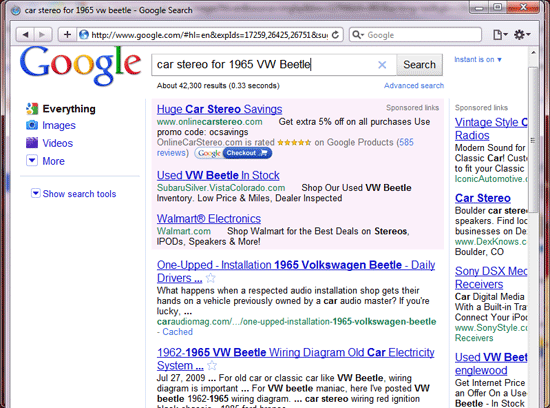The width and height of the screenshot is (550, 408).
Task: Open Cached version of caraudiomag result
Action: point(177,332)
